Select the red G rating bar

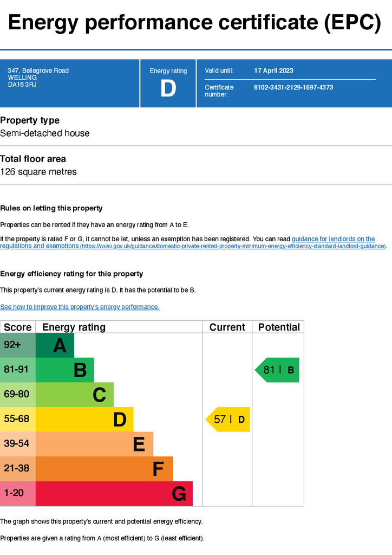114,493
